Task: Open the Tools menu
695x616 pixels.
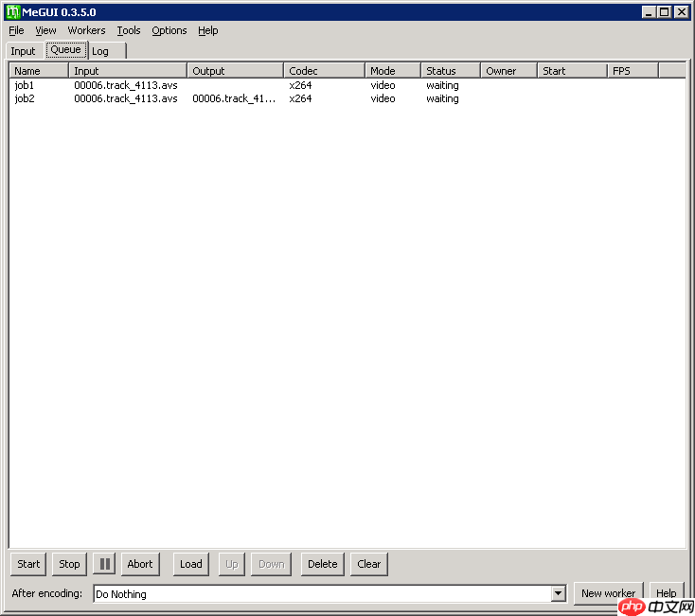Action: [x=129, y=30]
